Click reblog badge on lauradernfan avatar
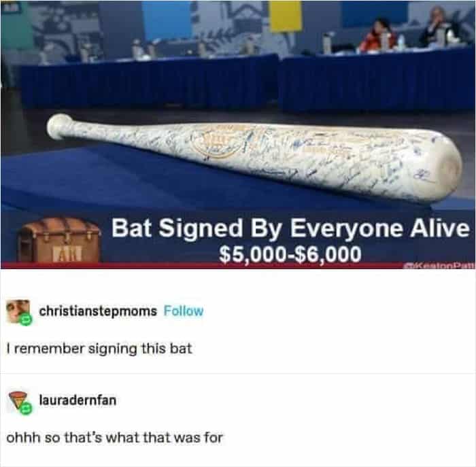This screenshot has width=476, height=467. click(26, 409)
